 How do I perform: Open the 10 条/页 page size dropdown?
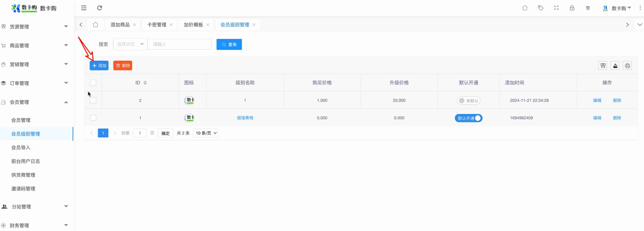click(x=205, y=133)
